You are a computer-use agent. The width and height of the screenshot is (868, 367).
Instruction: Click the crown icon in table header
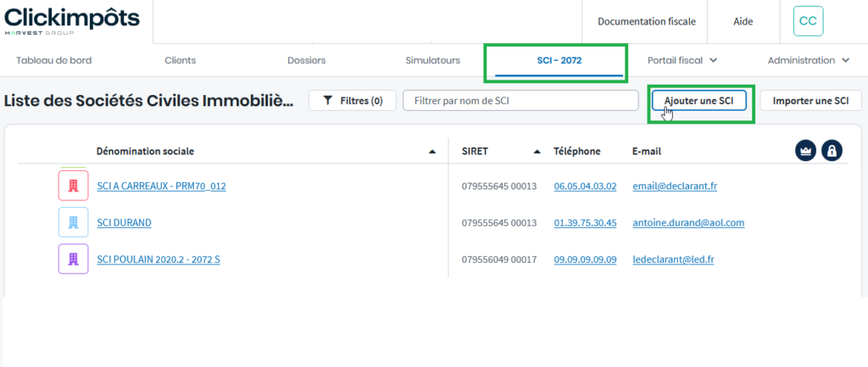coord(805,150)
